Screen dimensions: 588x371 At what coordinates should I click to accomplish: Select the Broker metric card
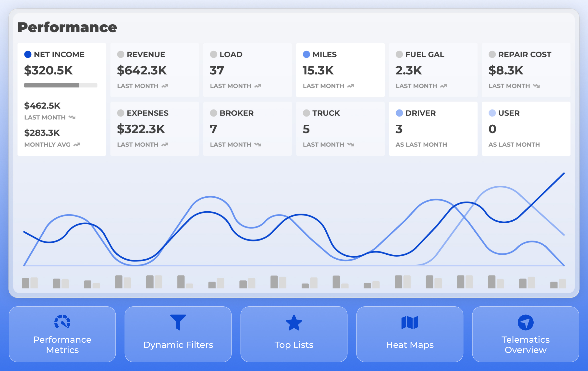(247, 129)
